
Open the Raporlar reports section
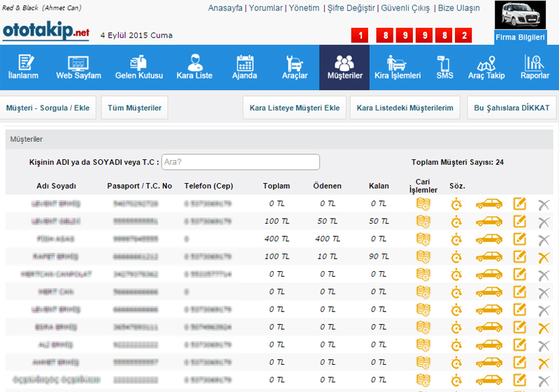535,67
